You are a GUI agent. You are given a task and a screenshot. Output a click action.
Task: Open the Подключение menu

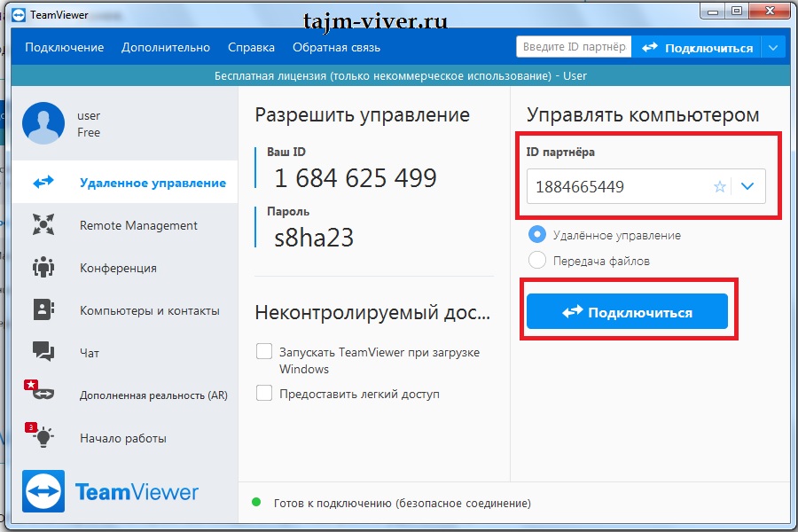click(x=64, y=47)
